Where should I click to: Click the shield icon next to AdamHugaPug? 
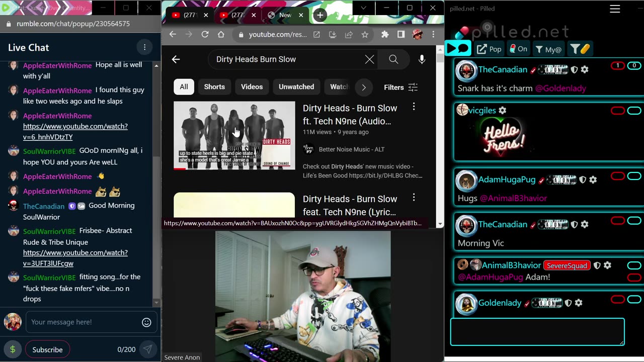[583, 179]
